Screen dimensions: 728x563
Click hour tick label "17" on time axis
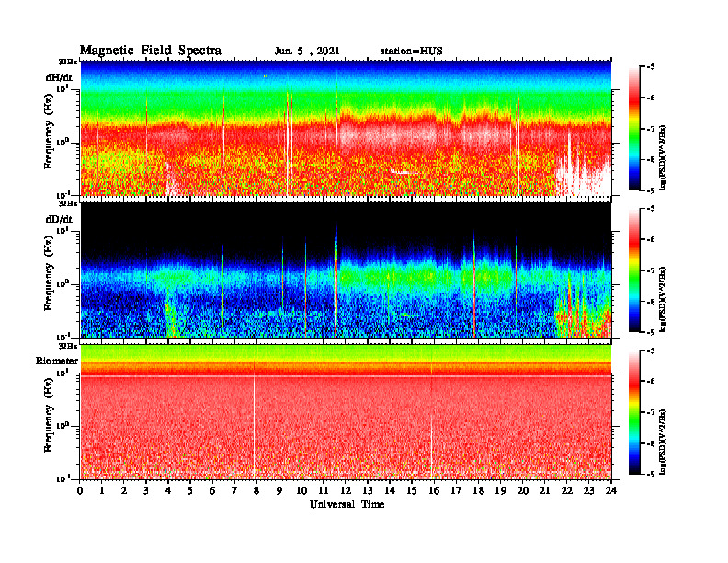click(x=456, y=491)
